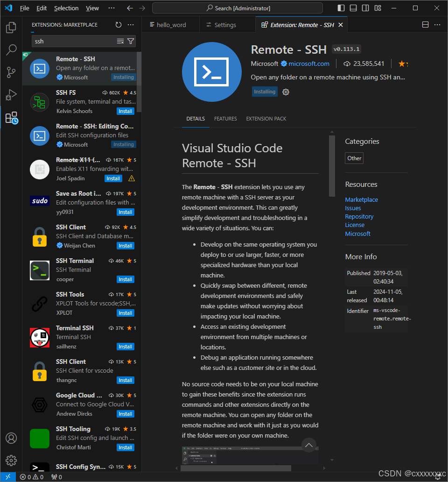The image size is (448, 482).
Task: Open remote window indicator in status bar
Action: (x=8, y=477)
